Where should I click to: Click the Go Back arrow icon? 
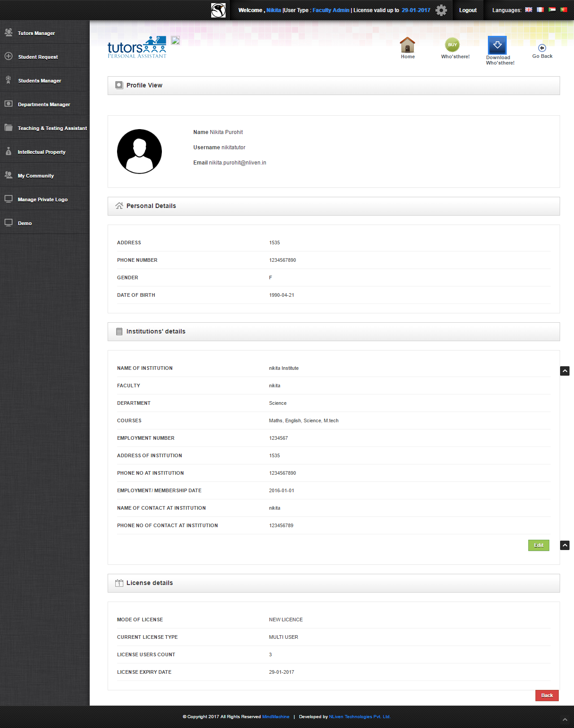click(542, 48)
